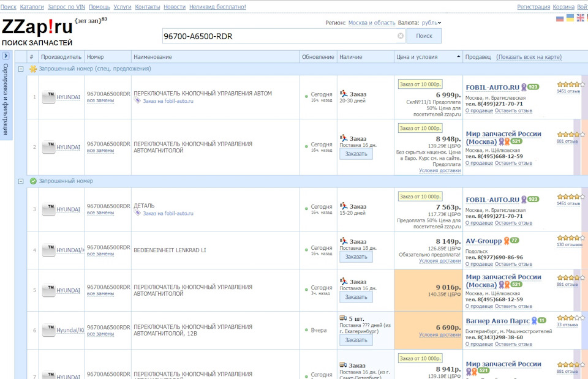The image size is (588, 379).
Task: Open the Контакты menu link
Action: 148,7
